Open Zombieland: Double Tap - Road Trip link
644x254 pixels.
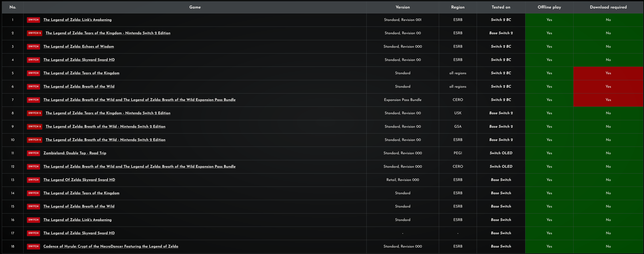[75, 153]
